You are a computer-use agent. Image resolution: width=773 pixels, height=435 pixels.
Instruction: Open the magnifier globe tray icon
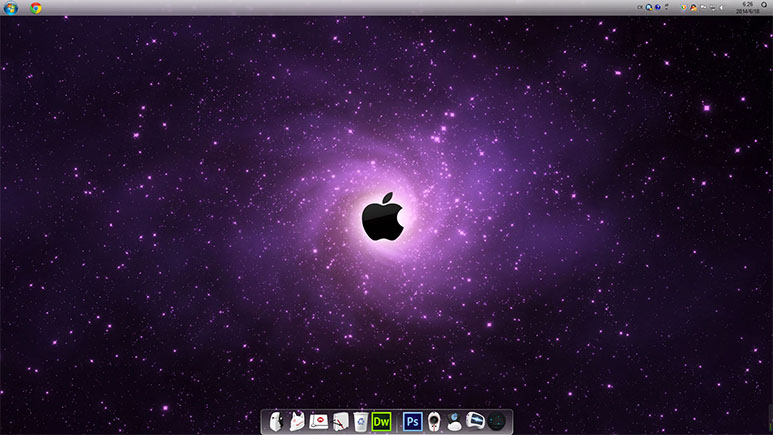click(x=649, y=7)
